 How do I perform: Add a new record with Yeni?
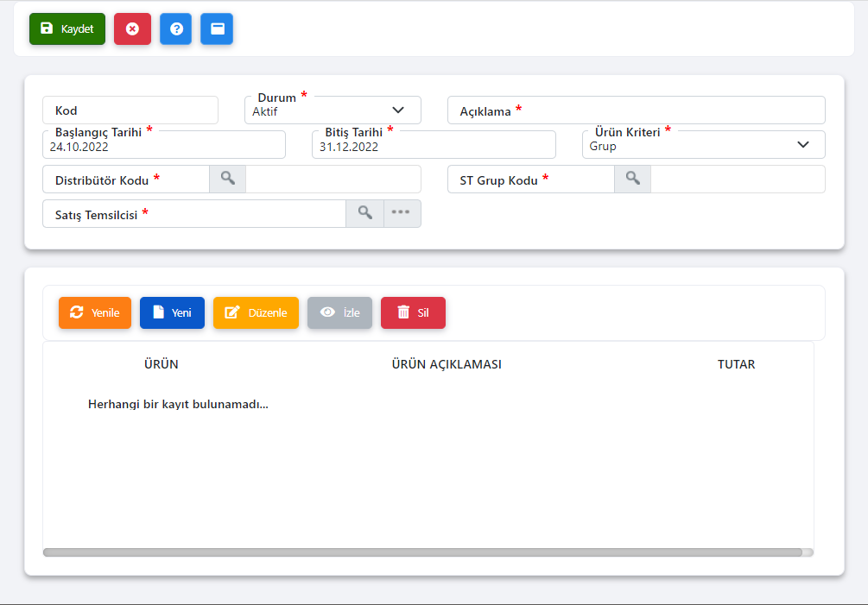[172, 312]
